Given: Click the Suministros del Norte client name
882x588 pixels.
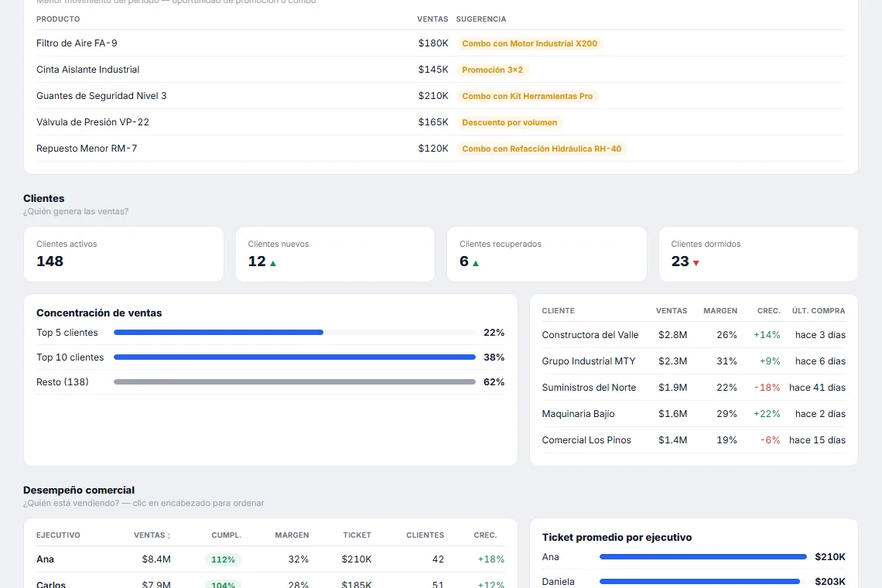Looking at the screenshot, I should (x=589, y=388).
